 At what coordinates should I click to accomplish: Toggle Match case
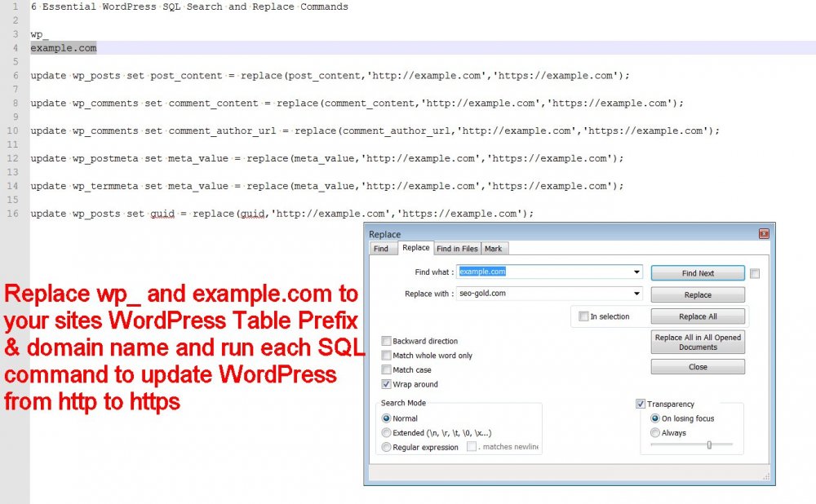pyautogui.click(x=386, y=369)
